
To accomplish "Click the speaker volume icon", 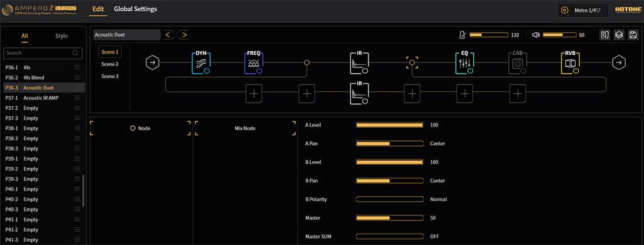I will click(536, 35).
